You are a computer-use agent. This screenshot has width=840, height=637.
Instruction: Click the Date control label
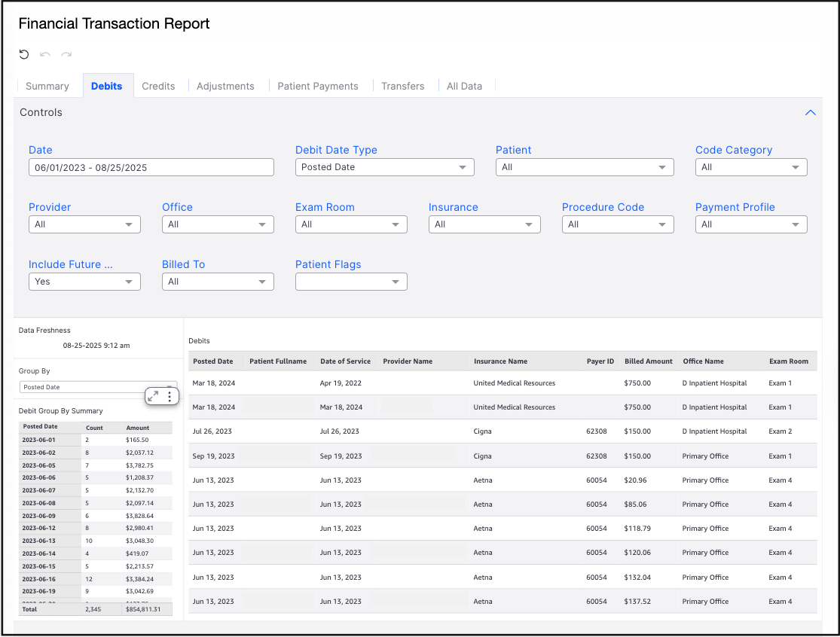(40, 150)
